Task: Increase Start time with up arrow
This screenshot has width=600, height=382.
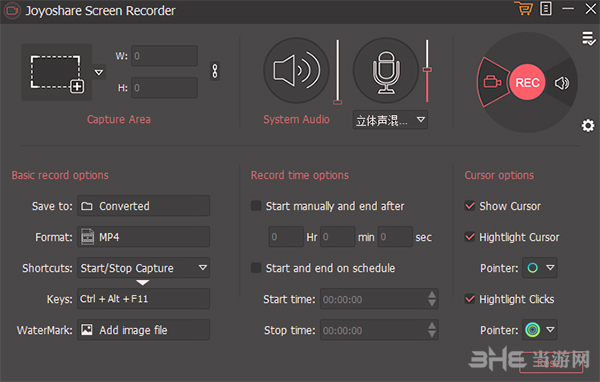Action: click(x=432, y=294)
